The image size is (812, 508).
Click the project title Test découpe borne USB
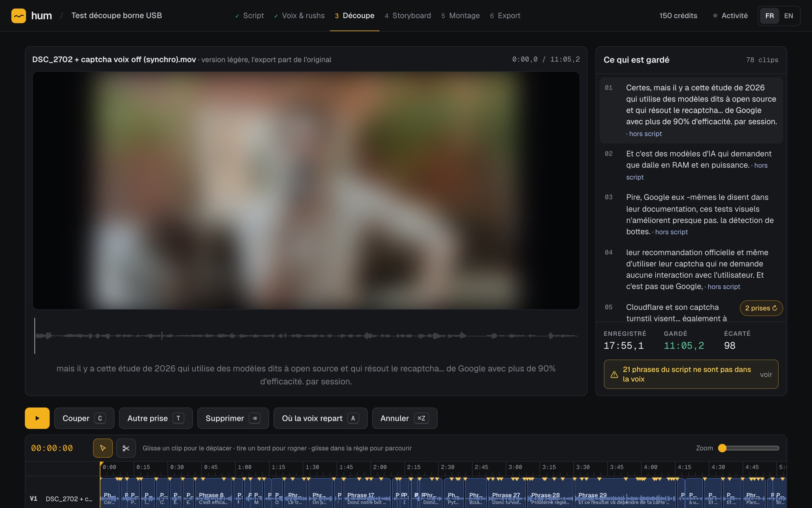[117, 15]
